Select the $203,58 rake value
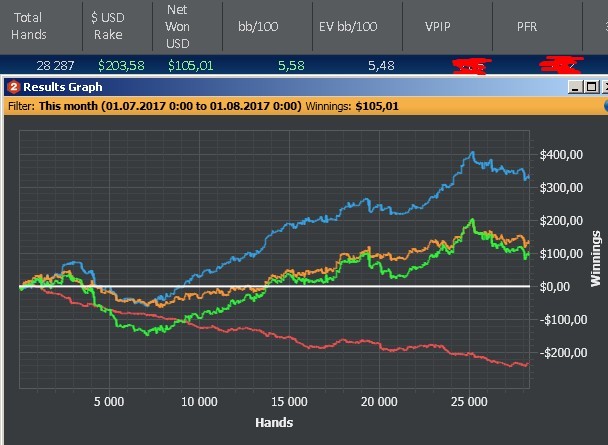This screenshot has width=608, height=445. [x=121, y=66]
